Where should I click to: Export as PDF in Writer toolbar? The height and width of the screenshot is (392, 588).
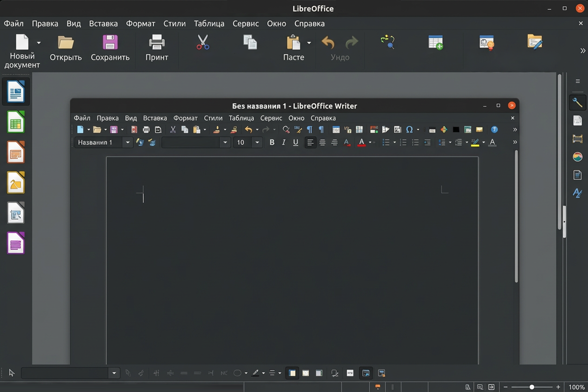tap(134, 130)
